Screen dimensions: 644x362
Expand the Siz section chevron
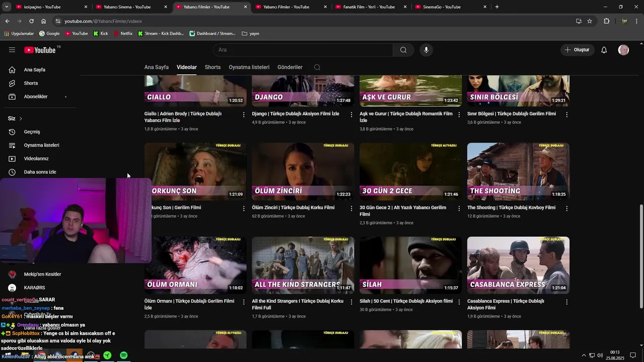pyautogui.click(x=21, y=119)
